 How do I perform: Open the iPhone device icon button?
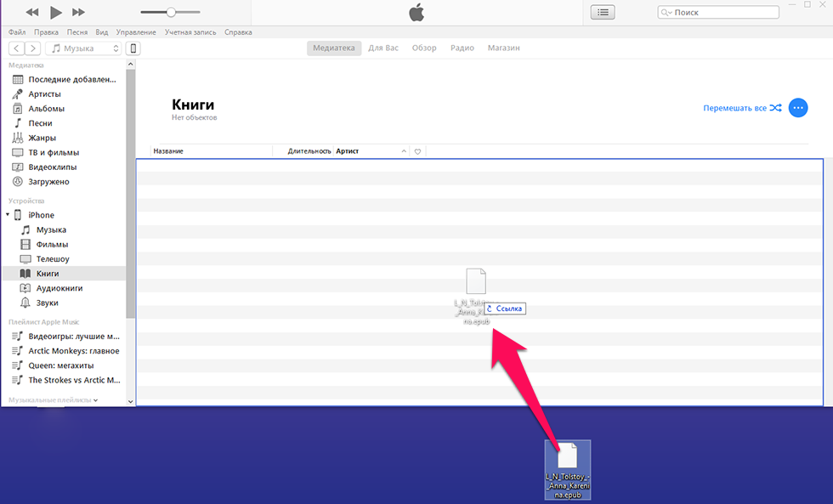pos(133,48)
